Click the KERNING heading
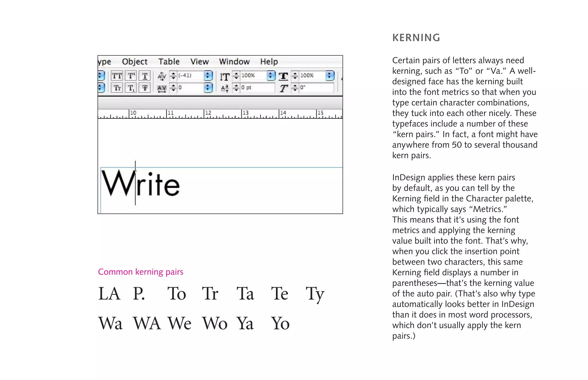The height and width of the screenshot is (380, 588). pos(416,38)
